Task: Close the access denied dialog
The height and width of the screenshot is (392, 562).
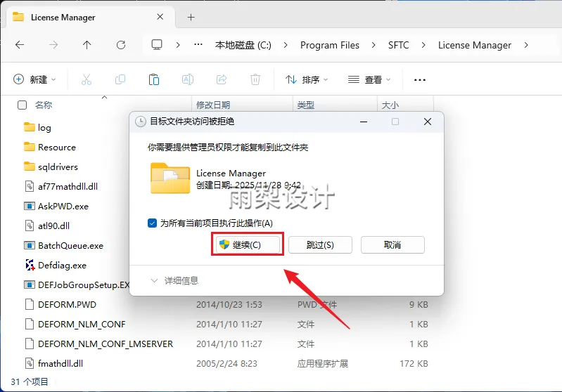Action: click(427, 122)
